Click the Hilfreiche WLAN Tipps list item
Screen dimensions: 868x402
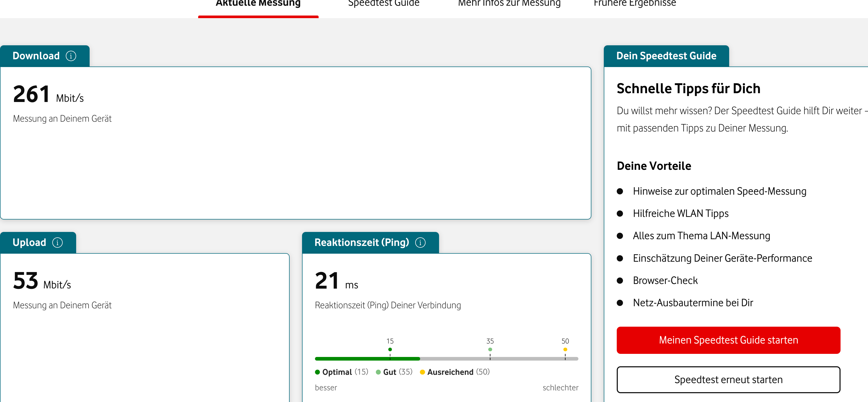click(680, 214)
